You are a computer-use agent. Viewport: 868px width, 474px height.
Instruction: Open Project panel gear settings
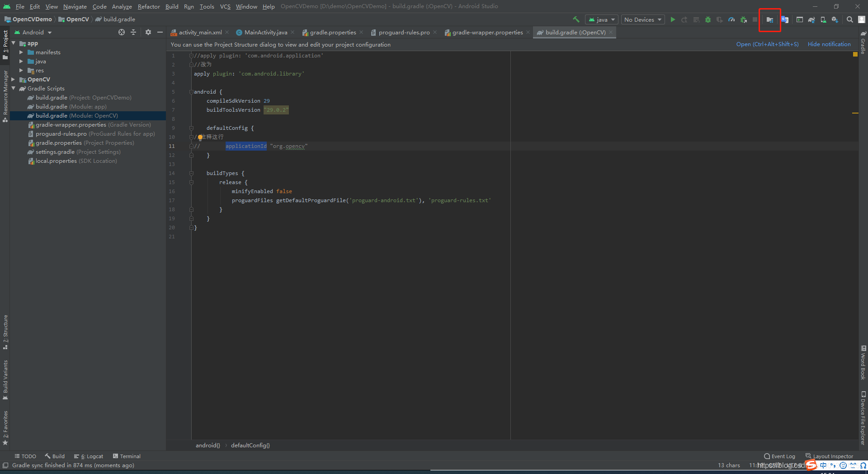148,32
